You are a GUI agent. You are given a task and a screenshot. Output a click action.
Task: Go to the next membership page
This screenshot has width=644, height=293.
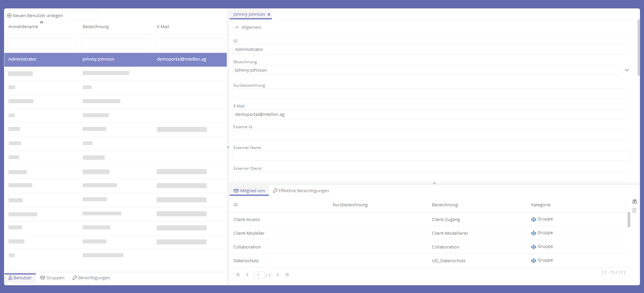278,275
